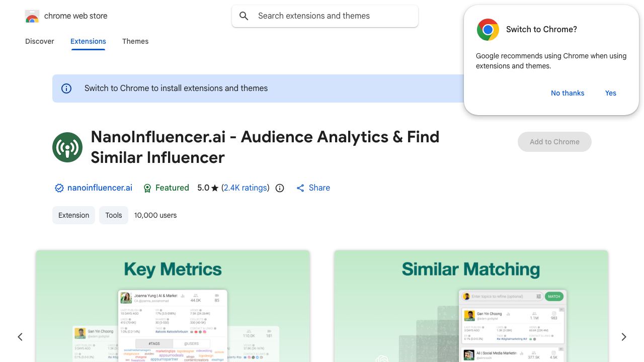Open the Key Metrics screenshot
This screenshot has height=362, width=644.
173,306
